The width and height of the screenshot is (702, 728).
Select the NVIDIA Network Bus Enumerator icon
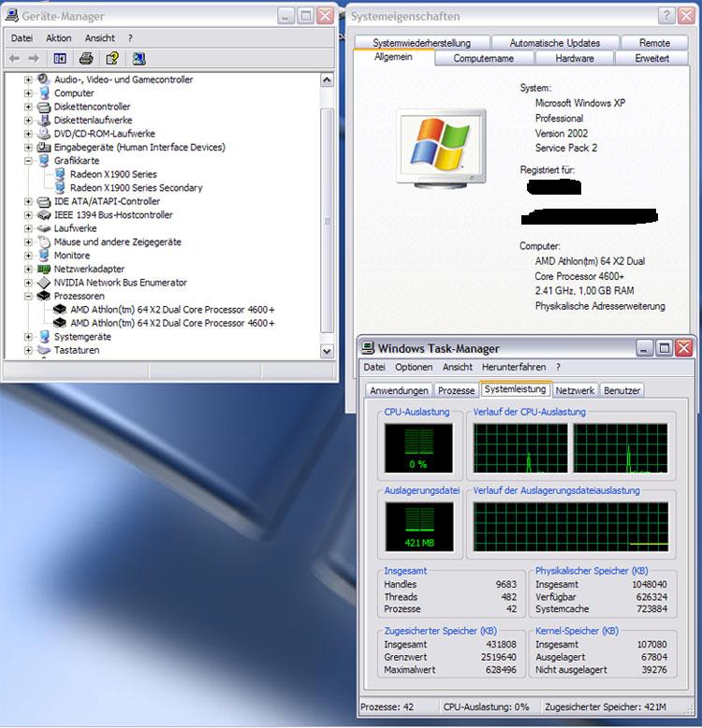44,283
